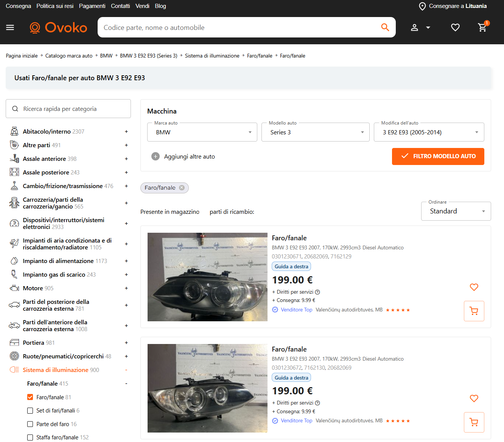The width and height of the screenshot is (504, 442).
Task: Click the Altre parti category icon
Action: [x=14, y=145]
